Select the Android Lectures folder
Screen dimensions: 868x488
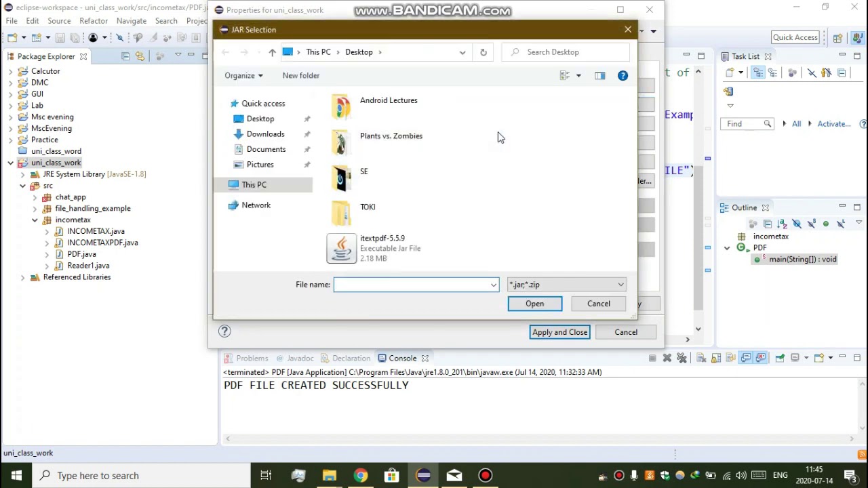(x=374, y=106)
